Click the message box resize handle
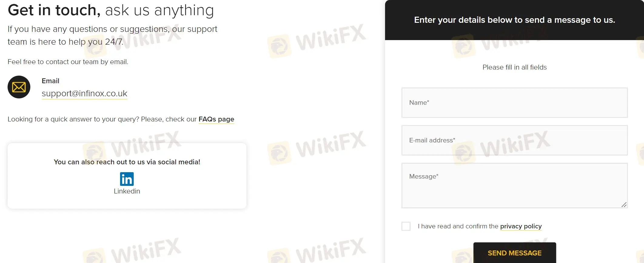The image size is (644, 263). [x=624, y=205]
